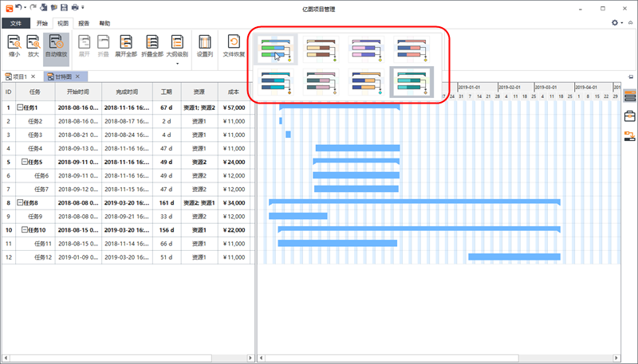Screen dimensions: 638x364
Task: Choose the navy-orange Gantt theme thumbnail
Action: [366, 83]
